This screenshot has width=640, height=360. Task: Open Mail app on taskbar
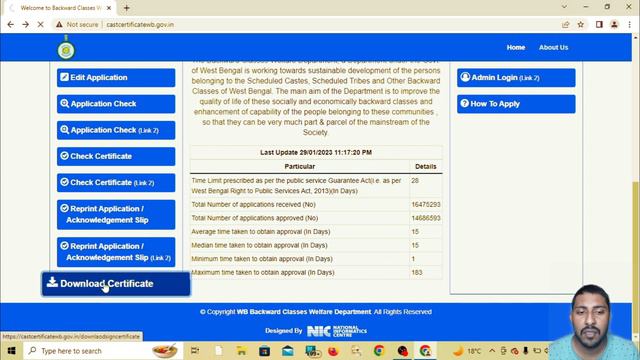tap(288, 351)
